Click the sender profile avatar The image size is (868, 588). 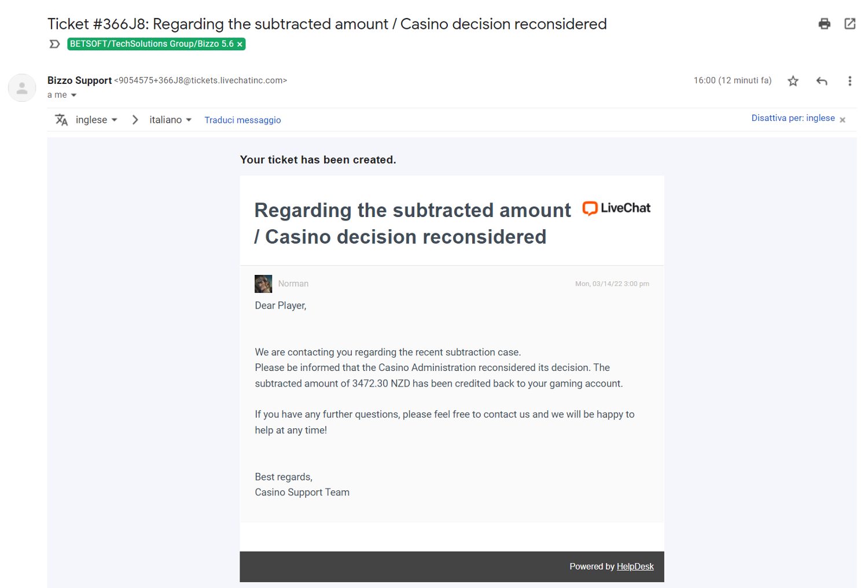[22, 88]
